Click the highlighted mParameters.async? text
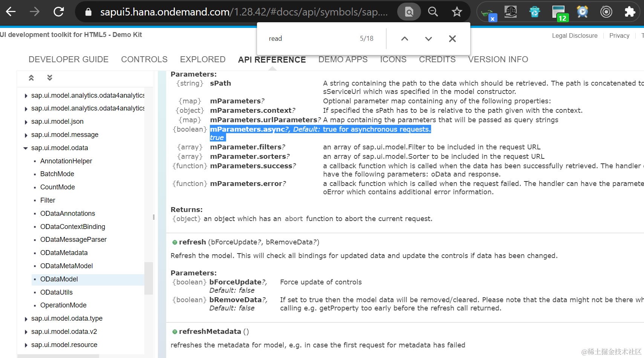Viewport: 644px width, 358px height. [249, 129]
